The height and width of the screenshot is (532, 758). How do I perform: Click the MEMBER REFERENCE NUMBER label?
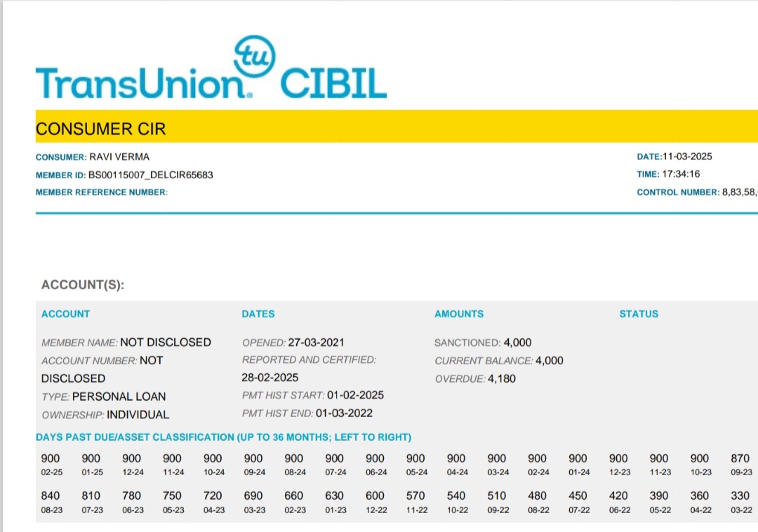coord(102,192)
